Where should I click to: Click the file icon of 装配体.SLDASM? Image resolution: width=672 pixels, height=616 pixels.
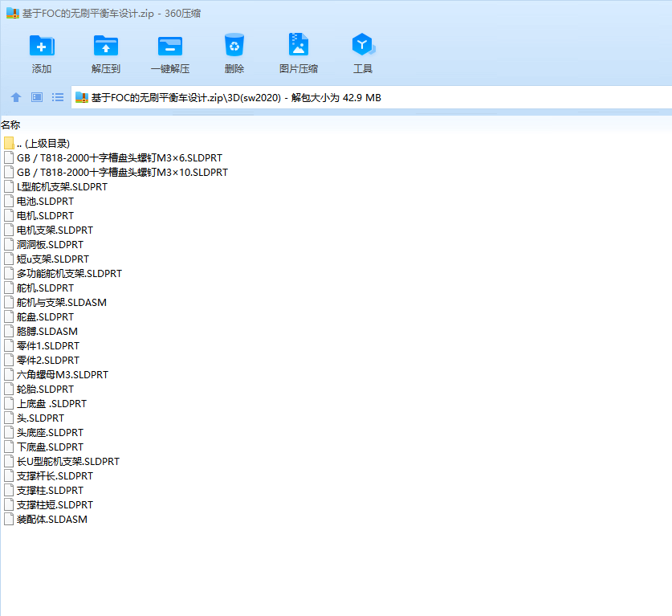pyautogui.click(x=9, y=519)
